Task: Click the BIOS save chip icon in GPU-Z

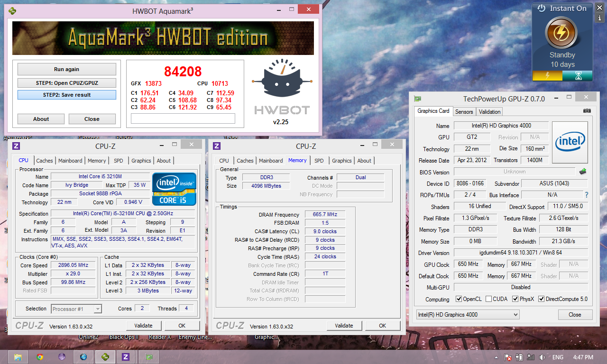Action: [583, 172]
